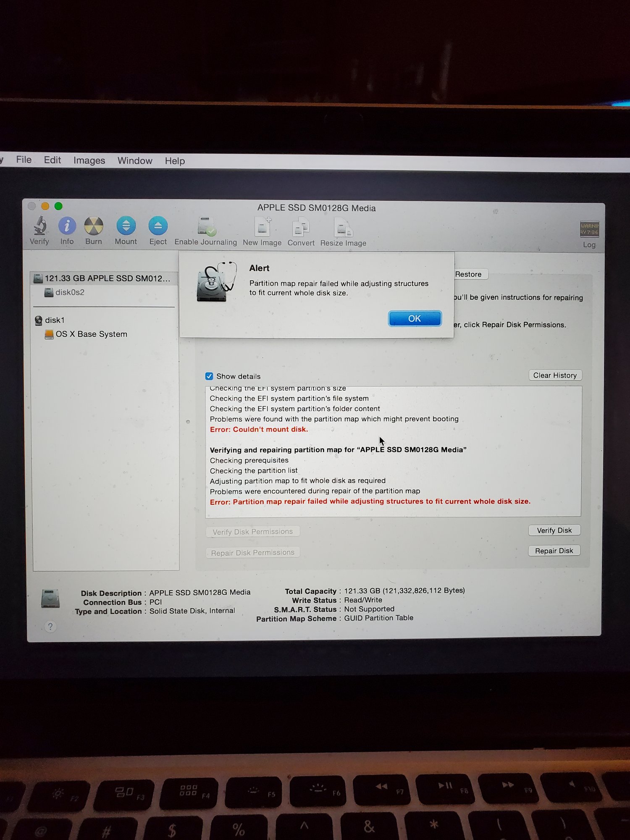This screenshot has height=840, width=630.
Task: Click the "Solid State Disk, Internal" value
Action: tap(192, 611)
